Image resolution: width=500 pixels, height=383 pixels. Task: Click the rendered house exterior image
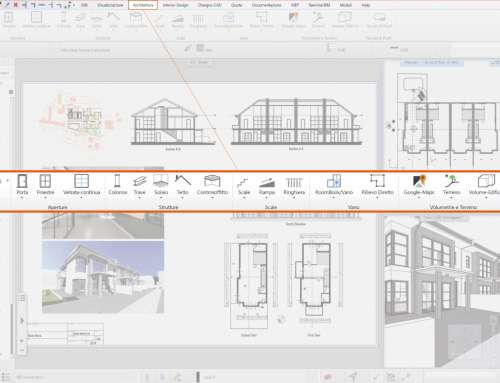[103, 277]
